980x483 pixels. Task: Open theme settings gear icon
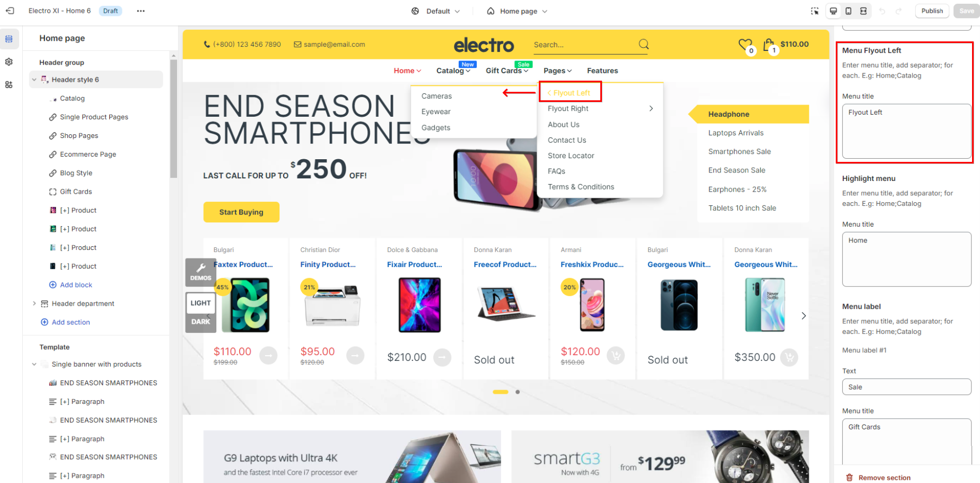click(x=9, y=62)
